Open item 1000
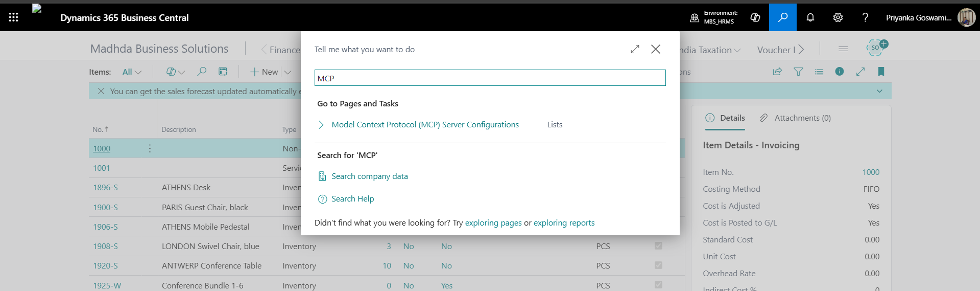Screen dimensions: 980x291 pyautogui.click(x=102, y=148)
